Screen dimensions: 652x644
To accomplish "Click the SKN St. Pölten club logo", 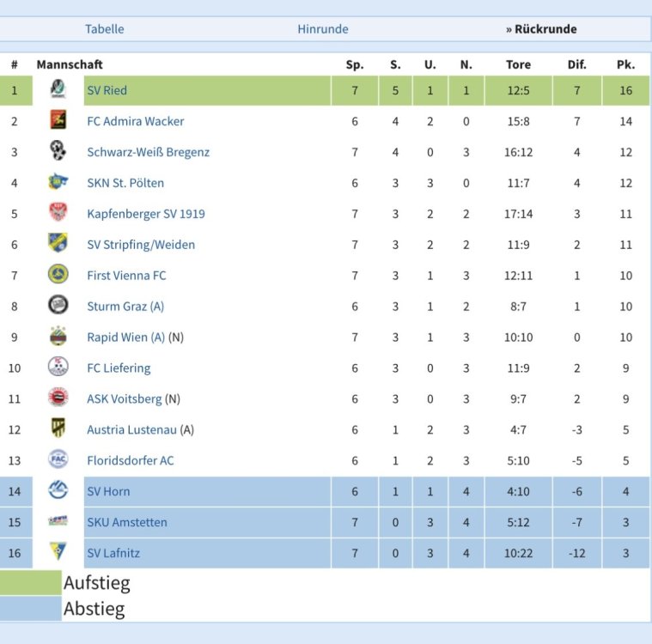I will tap(58, 183).
